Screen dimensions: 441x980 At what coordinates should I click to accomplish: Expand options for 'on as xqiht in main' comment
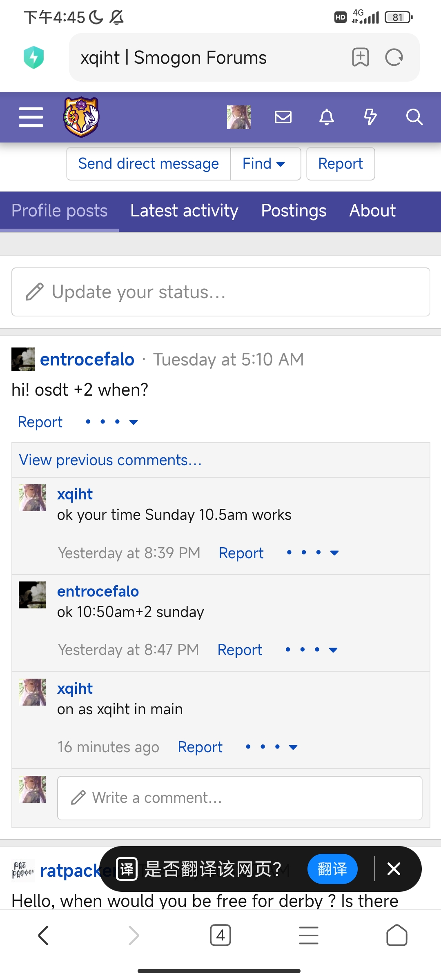pyautogui.click(x=272, y=747)
